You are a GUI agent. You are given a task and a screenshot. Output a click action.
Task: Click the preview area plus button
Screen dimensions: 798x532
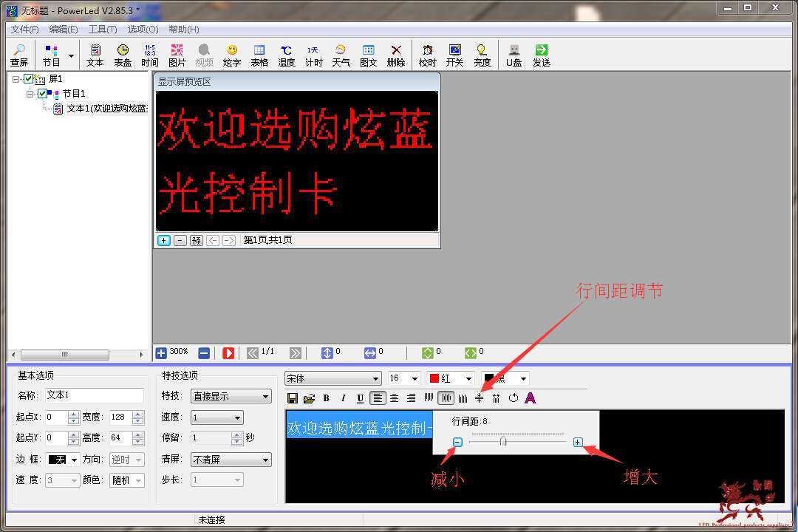click(x=164, y=240)
